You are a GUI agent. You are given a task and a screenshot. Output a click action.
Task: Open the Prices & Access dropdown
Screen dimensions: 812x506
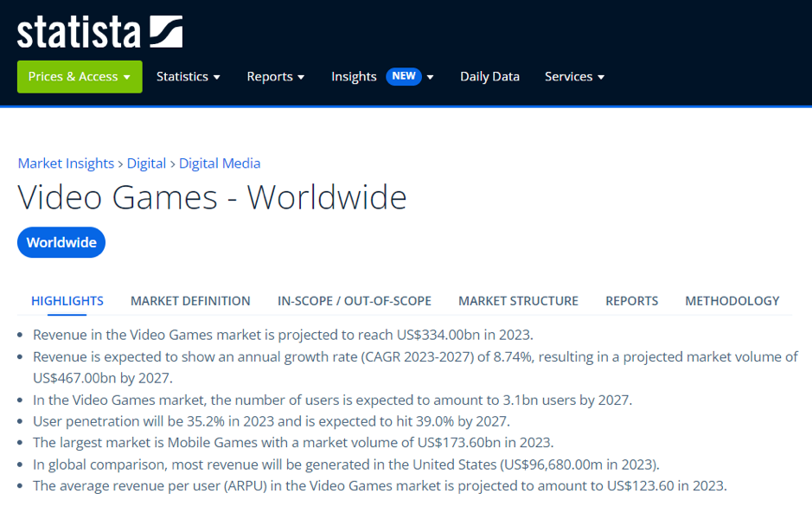point(79,77)
